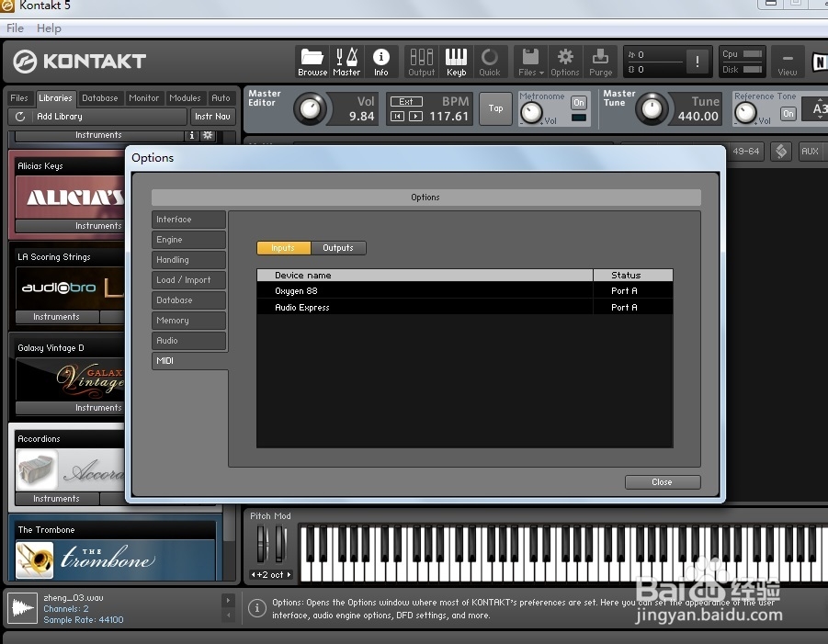Image resolution: width=828 pixels, height=644 pixels.
Task: Open Alicias Keys Instruments dropdown
Action: (x=70, y=226)
